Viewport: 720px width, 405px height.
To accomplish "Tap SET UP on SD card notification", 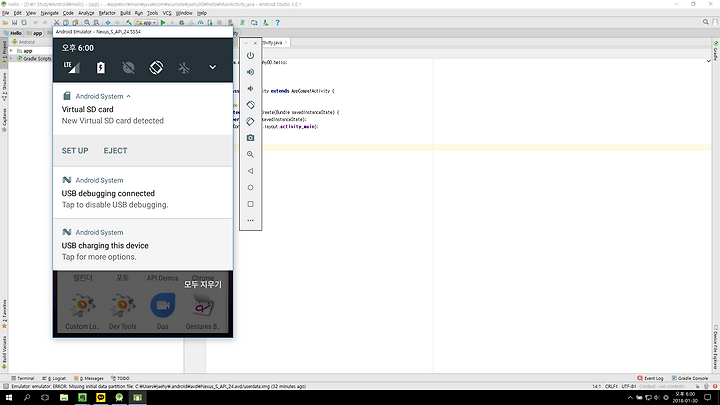I will point(75,151).
